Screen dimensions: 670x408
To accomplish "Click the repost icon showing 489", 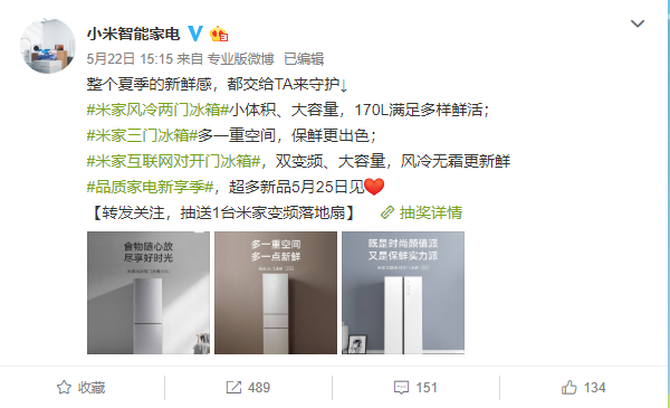I will coord(248,387).
